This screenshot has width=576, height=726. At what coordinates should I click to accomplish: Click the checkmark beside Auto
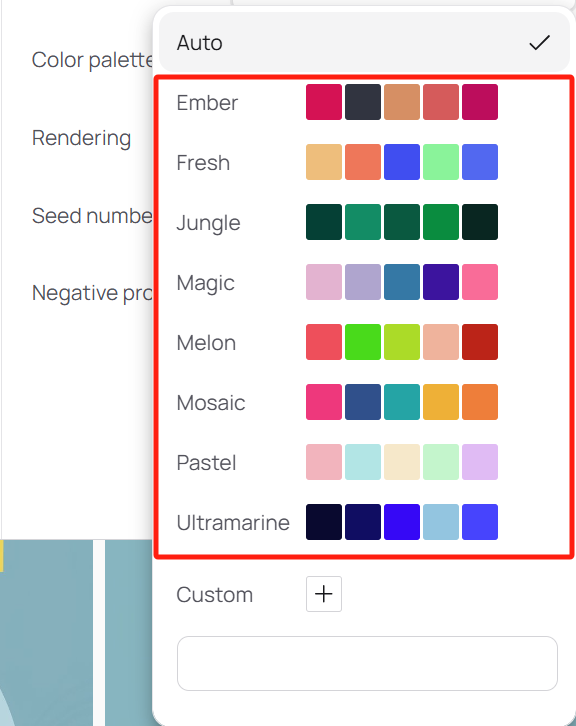[539, 43]
